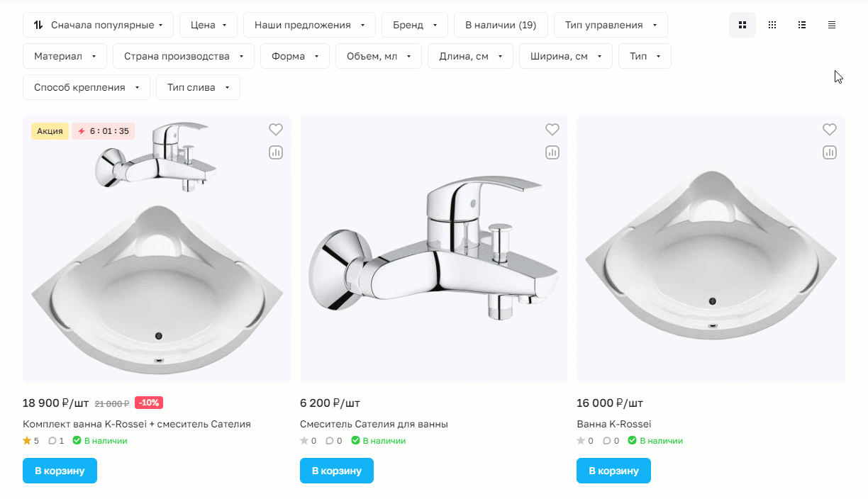The image size is (868, 499).
Task: Expand the Бренд filter dropdown
Action: tap(415, 25)
